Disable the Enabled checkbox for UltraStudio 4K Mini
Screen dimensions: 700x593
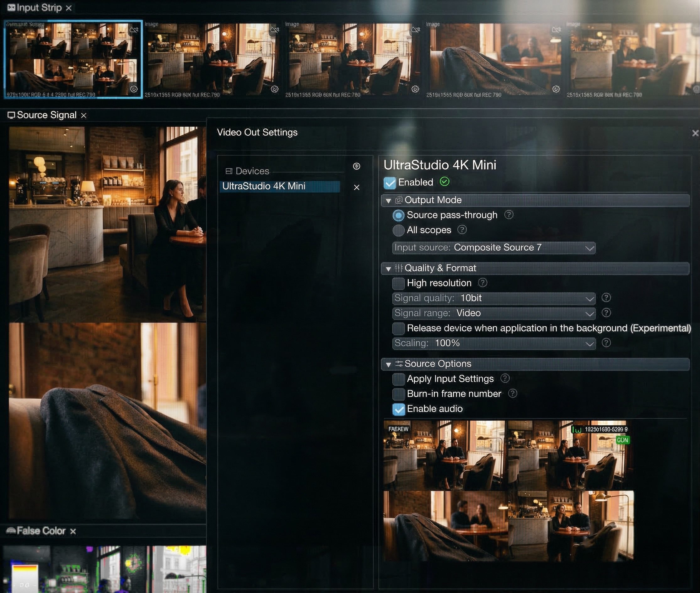click(390, 182)
